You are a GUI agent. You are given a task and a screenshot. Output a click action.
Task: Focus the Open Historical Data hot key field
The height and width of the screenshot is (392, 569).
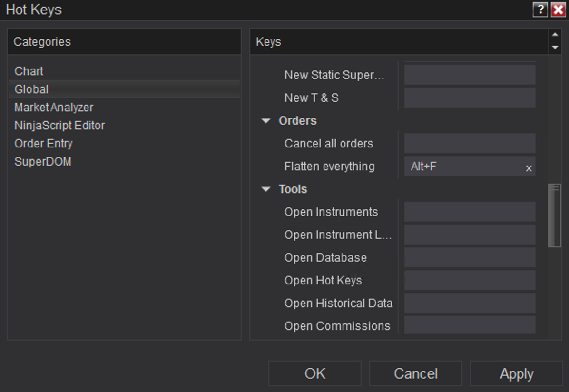coord(470,304)
